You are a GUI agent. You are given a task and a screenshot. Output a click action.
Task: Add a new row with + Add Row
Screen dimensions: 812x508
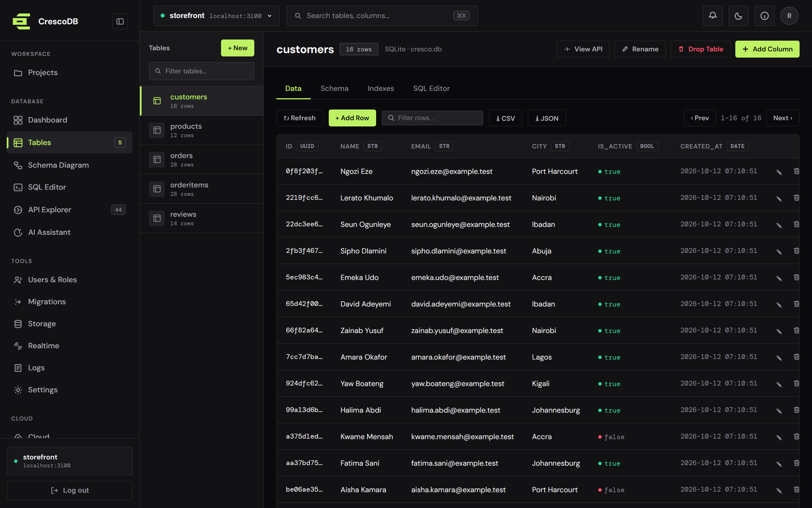tap(352, 118)
